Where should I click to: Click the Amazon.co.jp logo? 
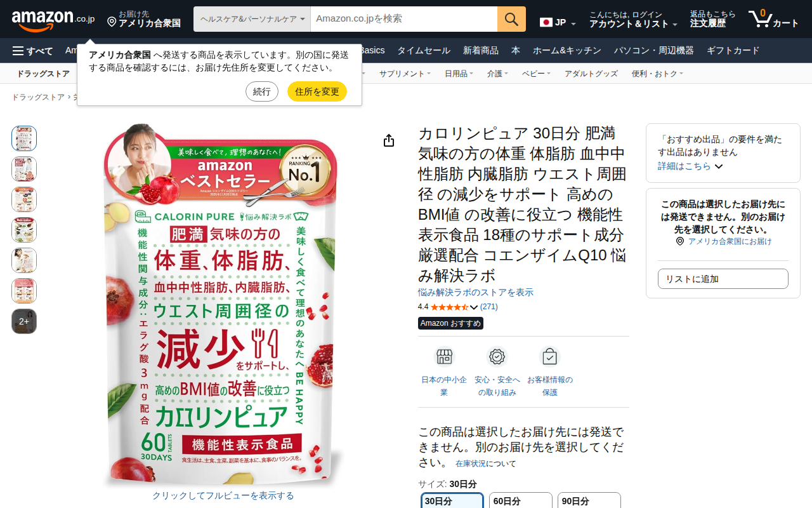point(53,20)
